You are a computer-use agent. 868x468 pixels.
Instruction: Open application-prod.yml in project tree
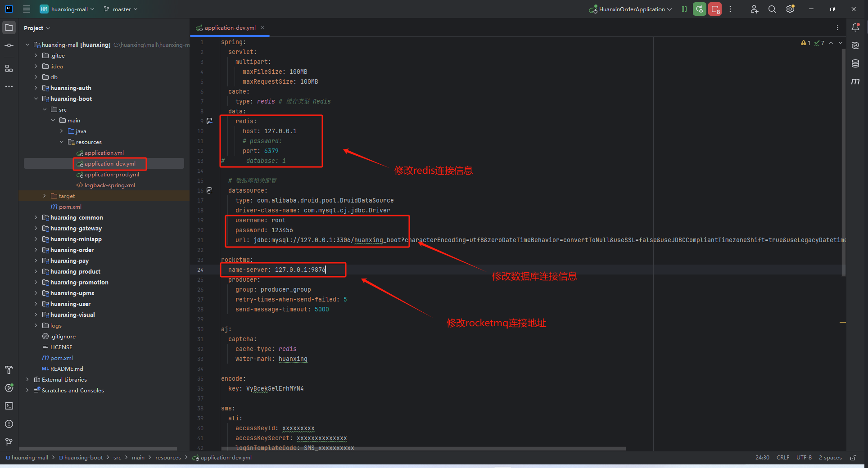(112, 175)
